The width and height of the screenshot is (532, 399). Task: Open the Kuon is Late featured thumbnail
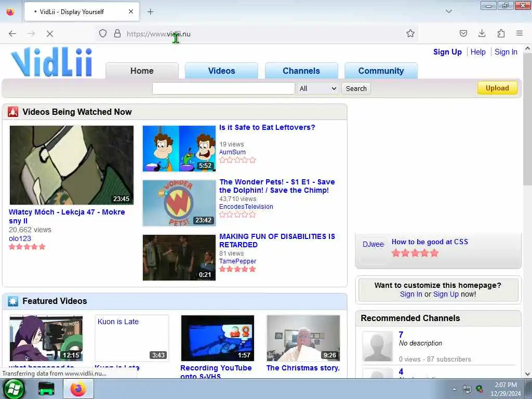[132, 338]
